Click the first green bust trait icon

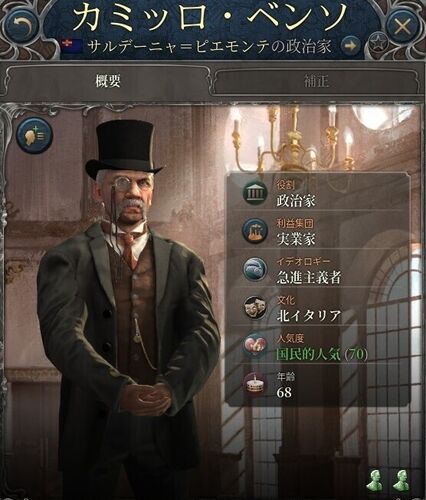point(375,479)
